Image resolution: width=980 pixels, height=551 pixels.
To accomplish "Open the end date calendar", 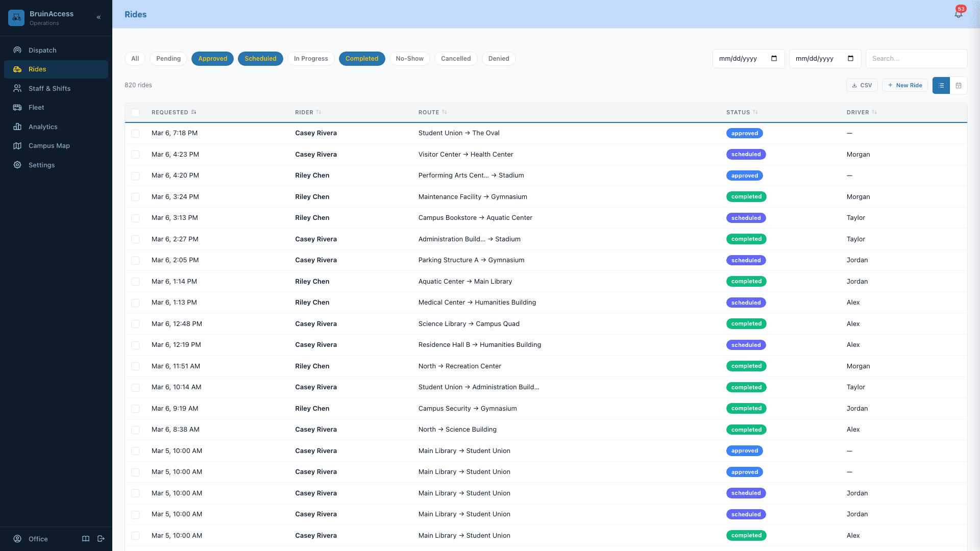I will pos(850,58).
